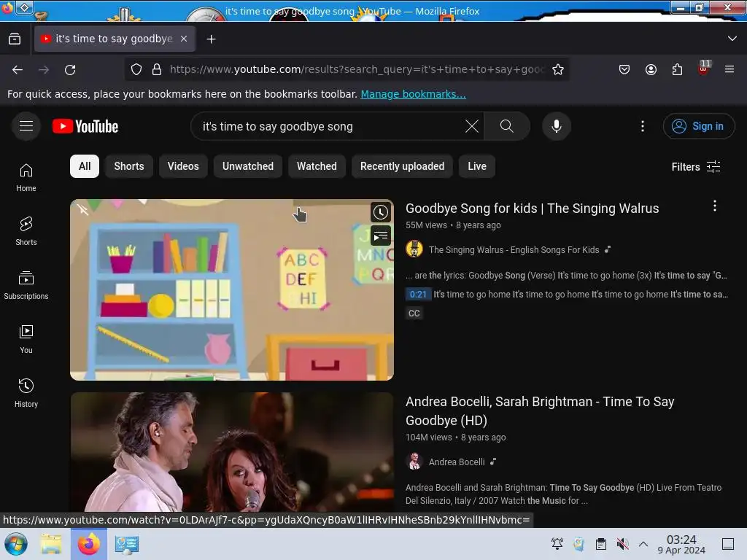Viewport: 747px width, 560px height.
Task: Click the 55M views text
Action: click(426, 225)
